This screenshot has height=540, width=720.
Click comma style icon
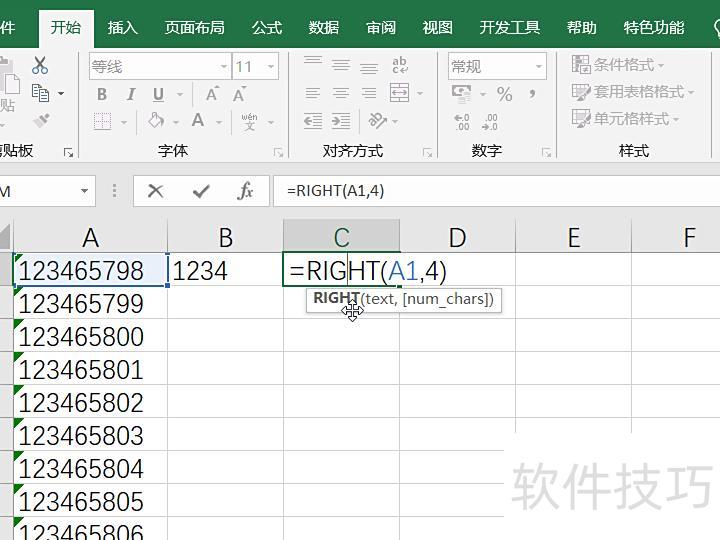532,94
